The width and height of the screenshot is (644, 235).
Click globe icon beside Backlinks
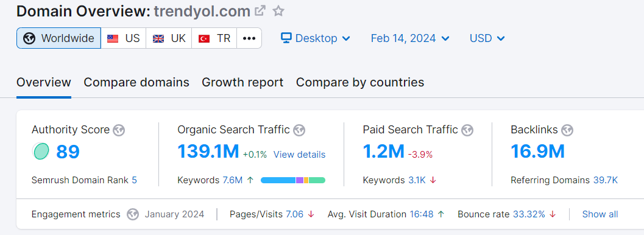(x=567, y=130)
